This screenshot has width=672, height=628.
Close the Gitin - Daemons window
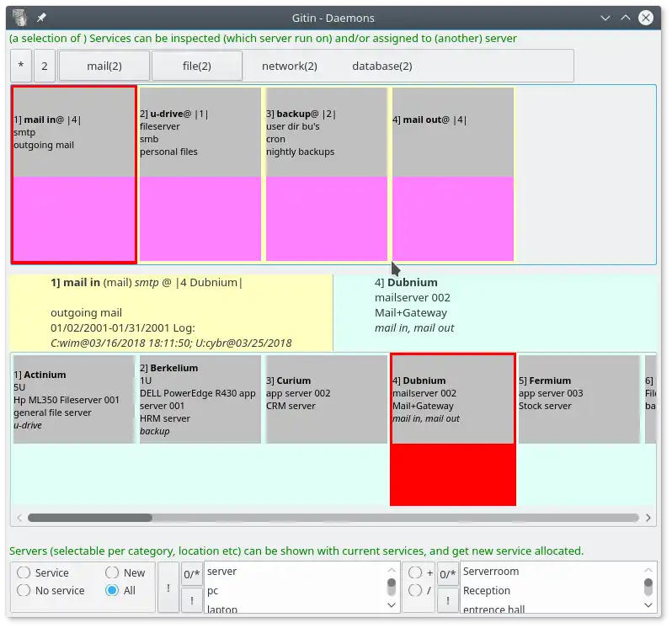[x=645, y=18]
